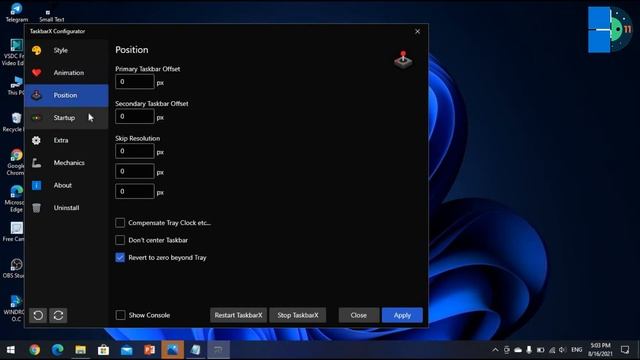Open File Explorer from the taskbar

80,350
